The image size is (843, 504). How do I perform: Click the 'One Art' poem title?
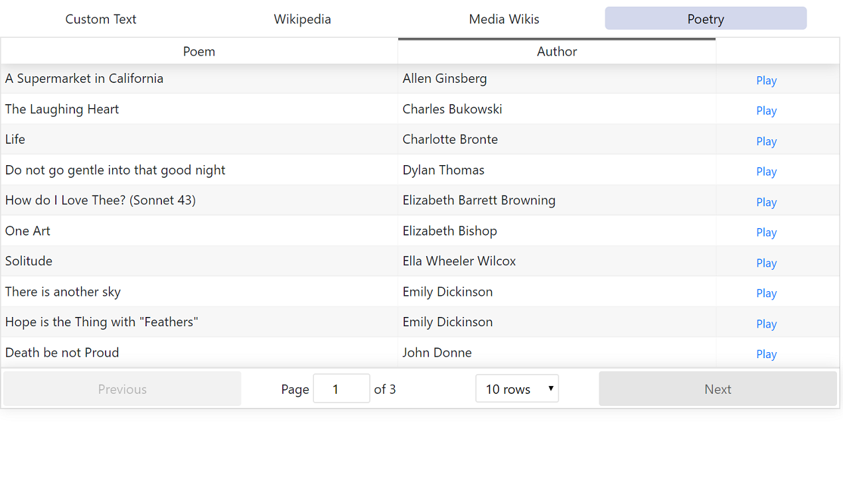(x=28, y=231)
